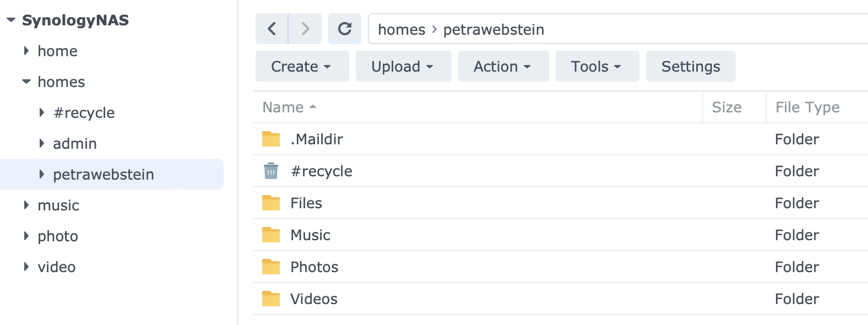Viewport: 868px width, 325px height.
Task: Click the Music folder icon
Action: [270, 235]
